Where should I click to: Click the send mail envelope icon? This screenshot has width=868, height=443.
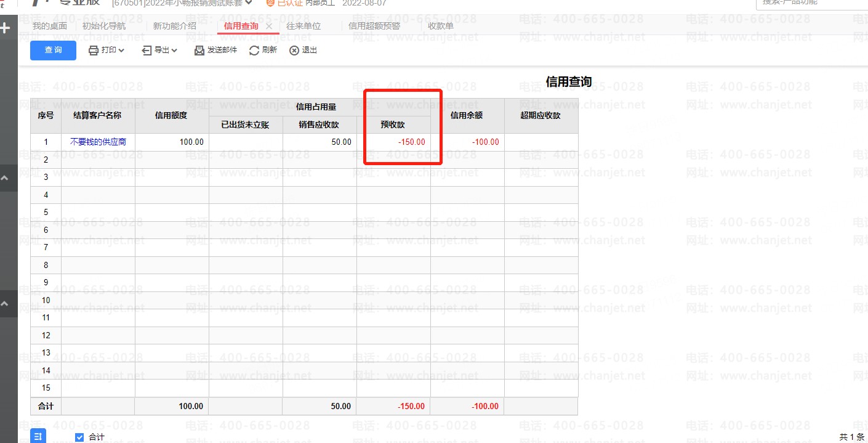click(x=199, y=51)
